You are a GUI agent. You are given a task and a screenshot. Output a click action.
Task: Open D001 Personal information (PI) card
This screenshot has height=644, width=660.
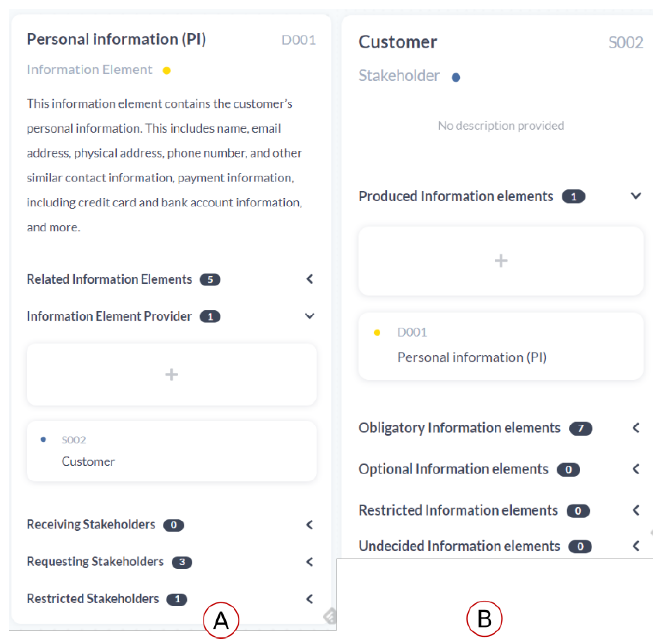(x=501, y=346)
